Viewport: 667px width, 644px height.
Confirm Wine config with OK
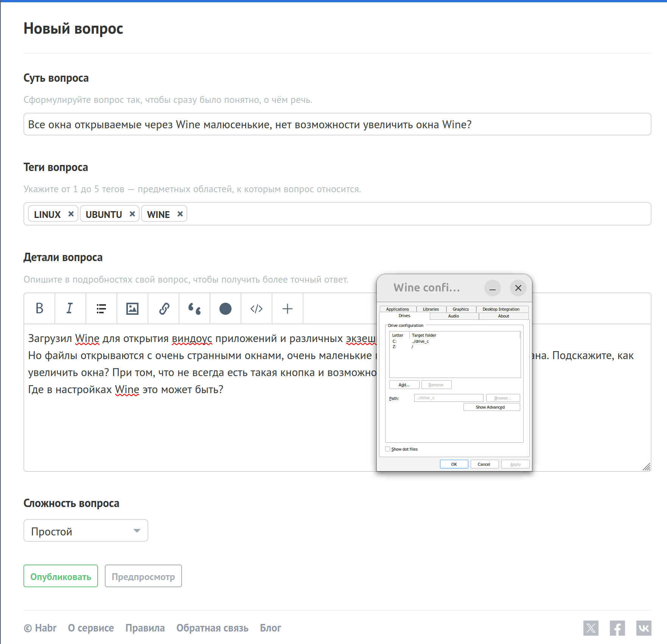coord(454,464)
